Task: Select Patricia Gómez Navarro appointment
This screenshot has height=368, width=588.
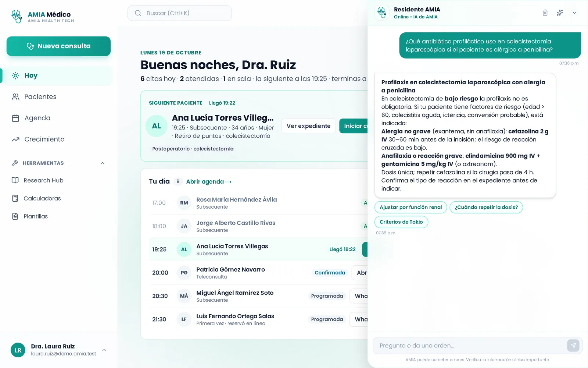Action: tap(258, 273)
